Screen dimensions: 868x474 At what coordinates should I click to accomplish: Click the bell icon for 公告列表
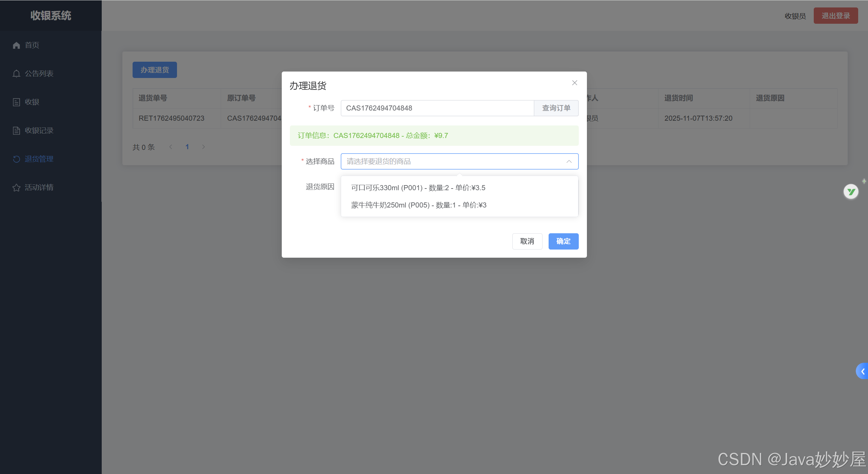pyautogui.click(x=16, y=74)
